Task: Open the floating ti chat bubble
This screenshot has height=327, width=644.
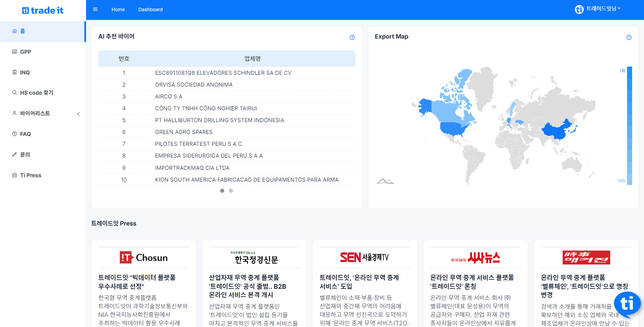Action: coord(627,303)
